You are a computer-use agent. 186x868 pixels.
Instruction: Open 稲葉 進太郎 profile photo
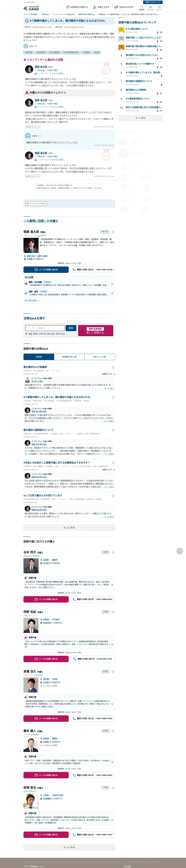point(31,246)
